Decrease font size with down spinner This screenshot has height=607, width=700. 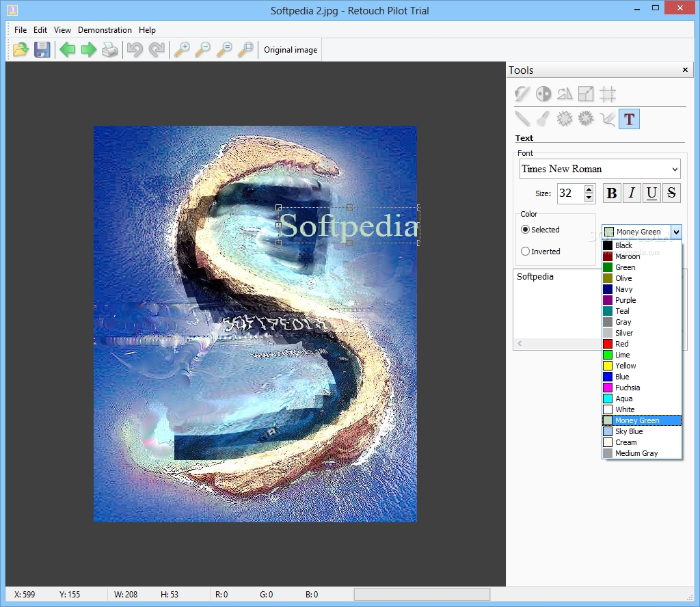click(x=589, y=198)
